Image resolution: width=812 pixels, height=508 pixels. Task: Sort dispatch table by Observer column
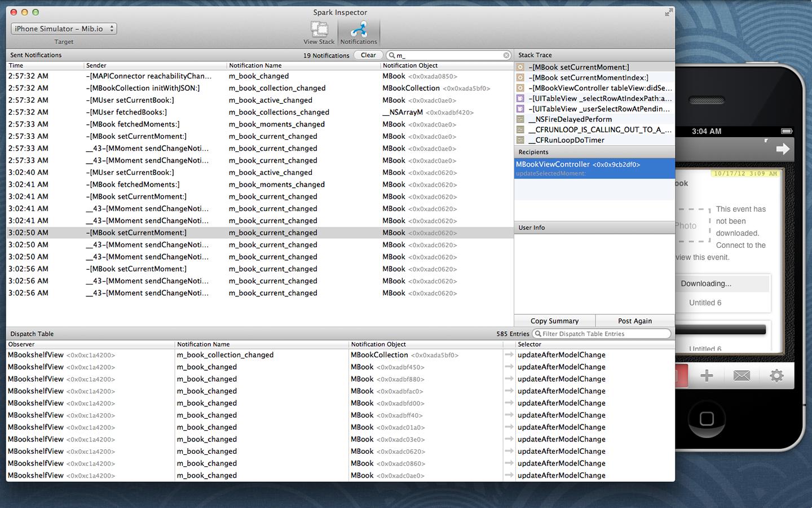(x=90, y=344)
